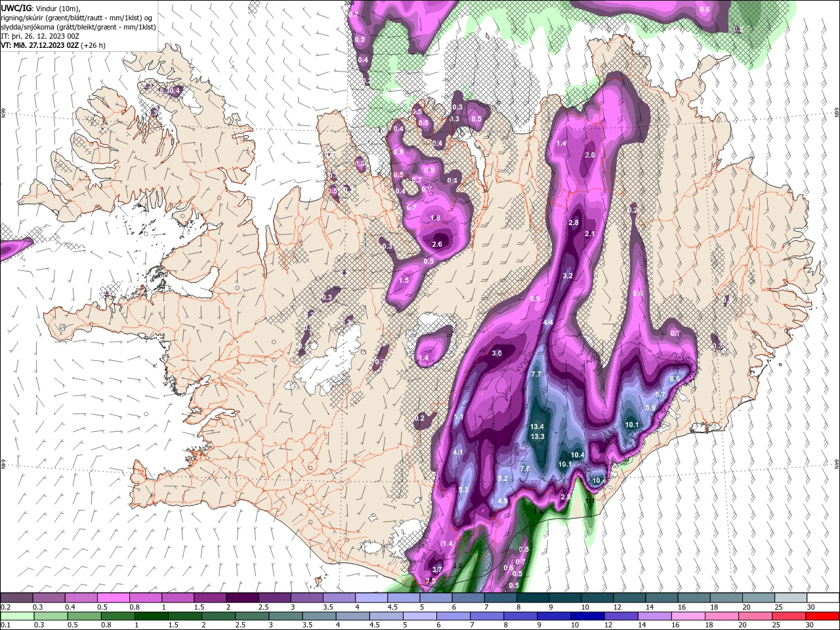Click the 'UWC/IG' title text
This screenshot has width=840, height=630.
pyautogui.click(x=16, y=8)
